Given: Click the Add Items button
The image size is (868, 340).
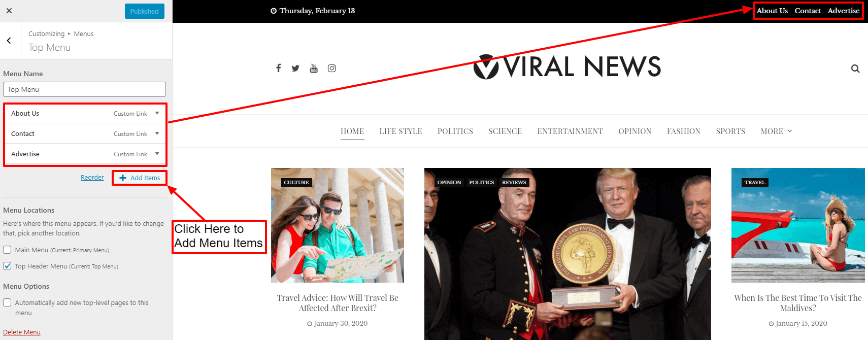Looking at the screenshot, I should [x=140, y=178].
